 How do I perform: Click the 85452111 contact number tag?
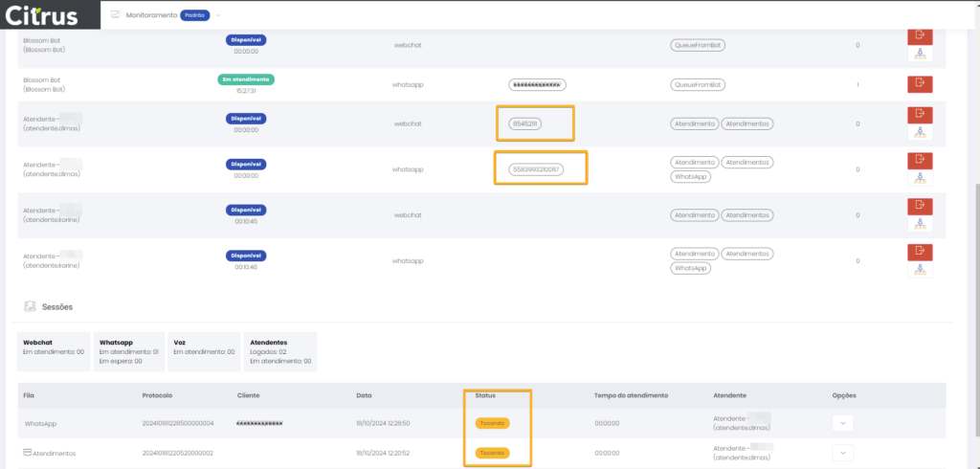[x=524, y=123]
